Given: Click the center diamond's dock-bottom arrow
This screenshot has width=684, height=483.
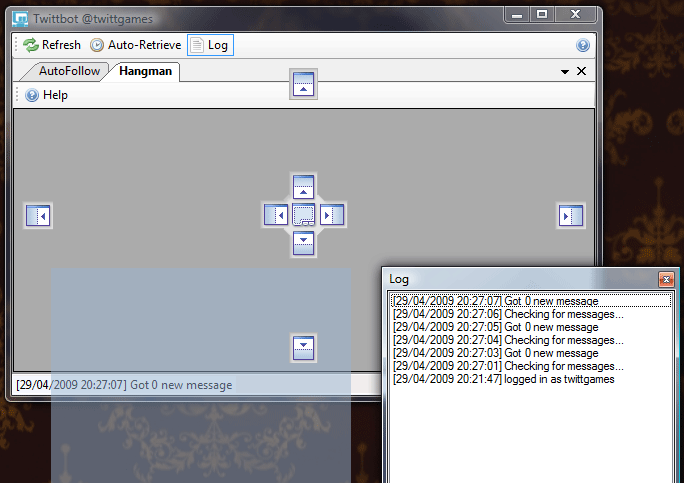Looking at the screenshot, I should pos(305,242).
